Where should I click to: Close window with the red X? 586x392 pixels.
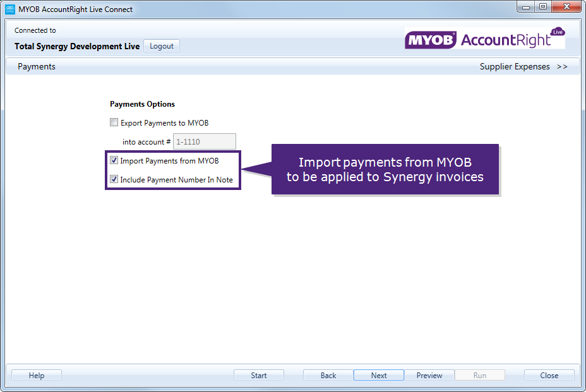tap(566, 6)
